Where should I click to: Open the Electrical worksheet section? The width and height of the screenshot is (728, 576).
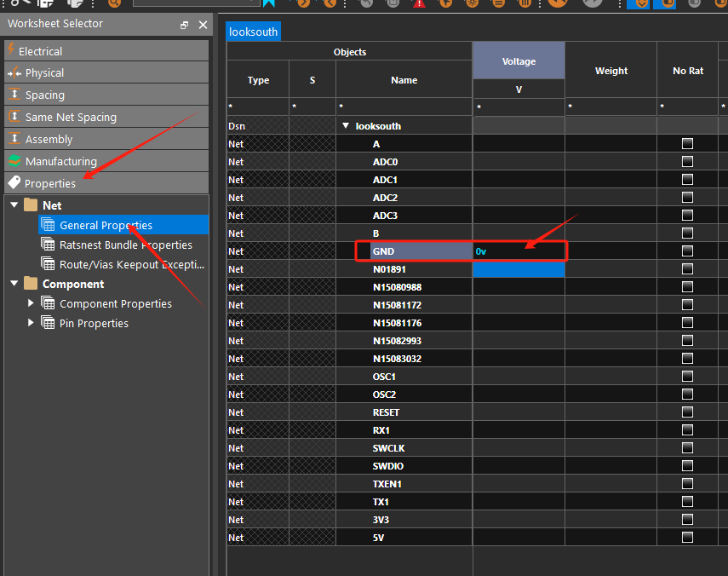pos(106,50)
